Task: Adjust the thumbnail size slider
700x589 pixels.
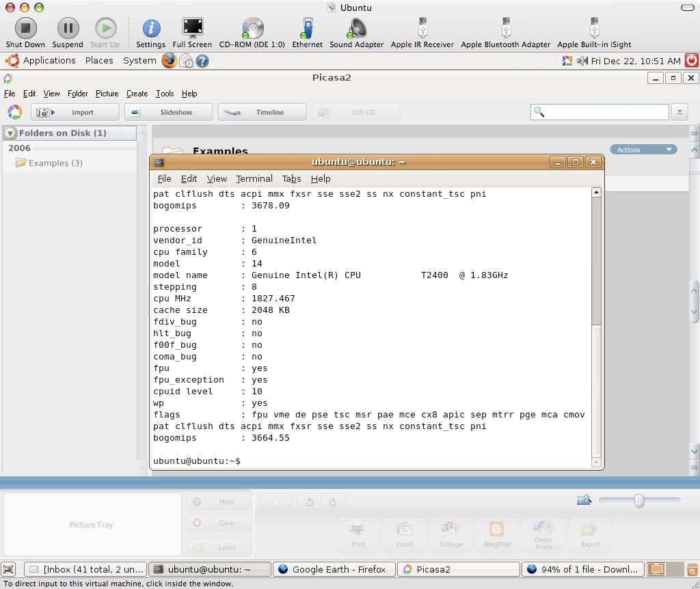Action: tap(639, 500)
